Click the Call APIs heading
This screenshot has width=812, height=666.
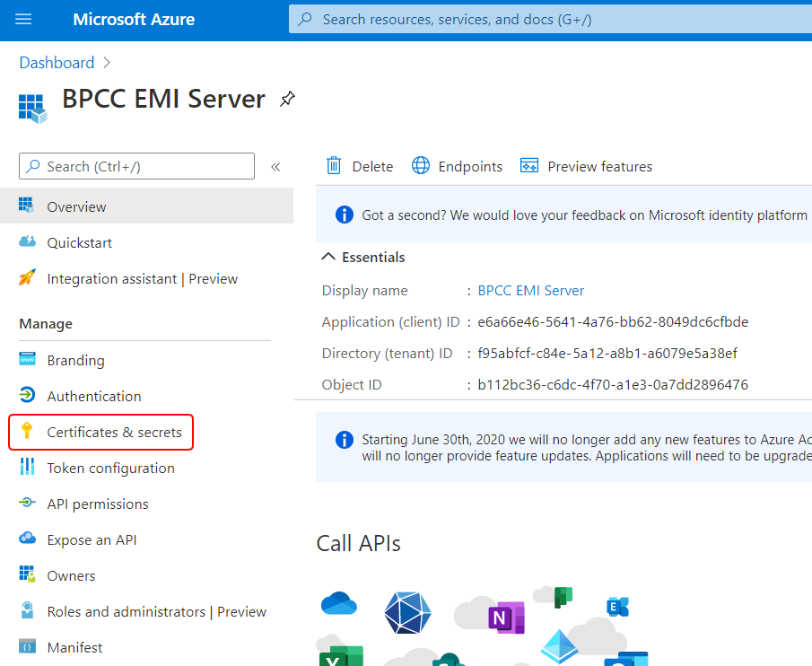pos(358,544)
